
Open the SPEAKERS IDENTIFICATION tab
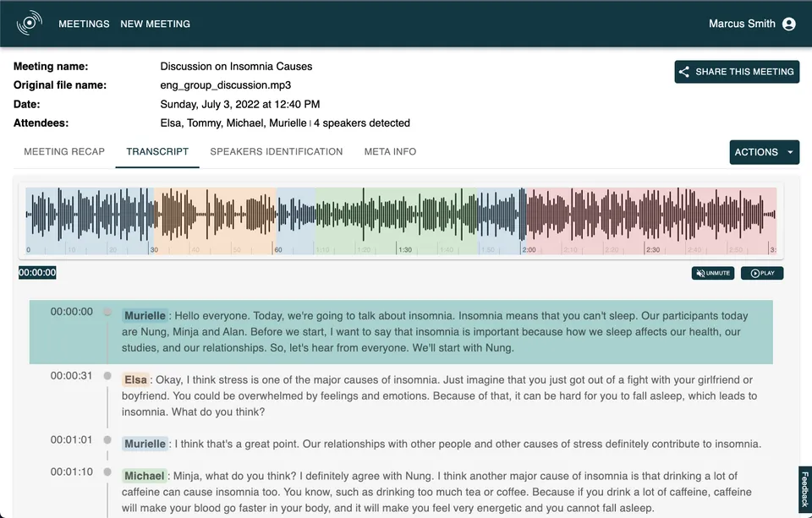[276, 151]
